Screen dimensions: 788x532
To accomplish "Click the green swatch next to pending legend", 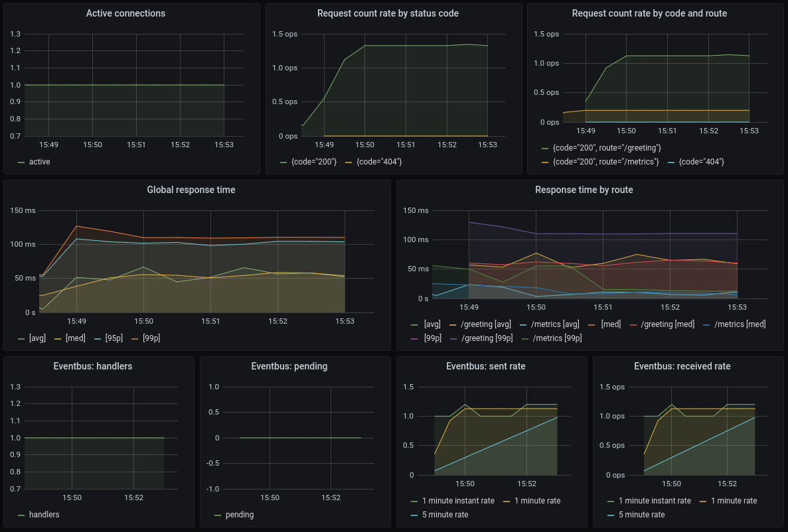I will [x=218, y=515].
